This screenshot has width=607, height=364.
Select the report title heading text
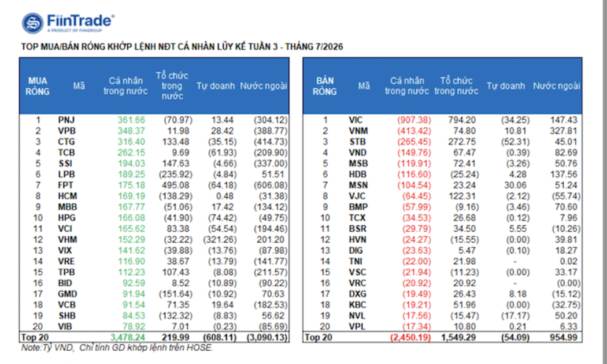(182, 47)
